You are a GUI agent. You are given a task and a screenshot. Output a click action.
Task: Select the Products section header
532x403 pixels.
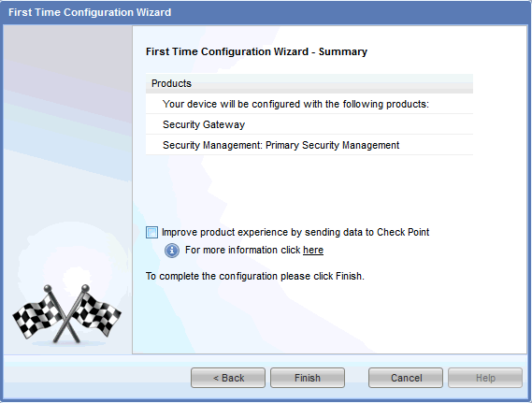tap(309, 83)
